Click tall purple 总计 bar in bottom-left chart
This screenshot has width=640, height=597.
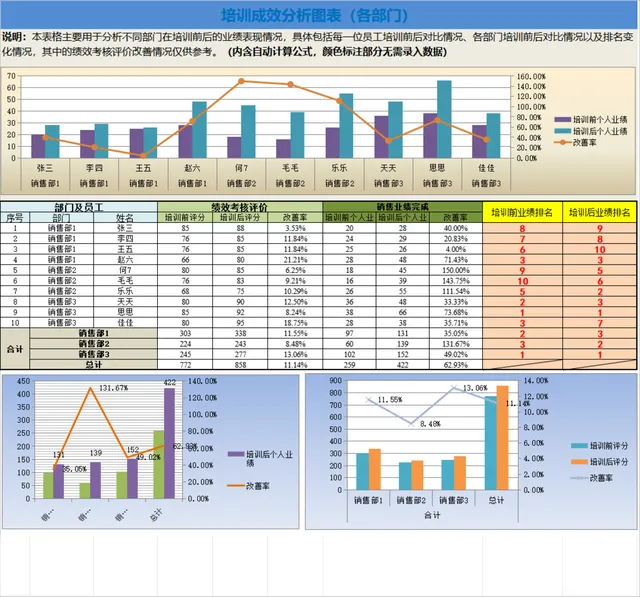169,443
